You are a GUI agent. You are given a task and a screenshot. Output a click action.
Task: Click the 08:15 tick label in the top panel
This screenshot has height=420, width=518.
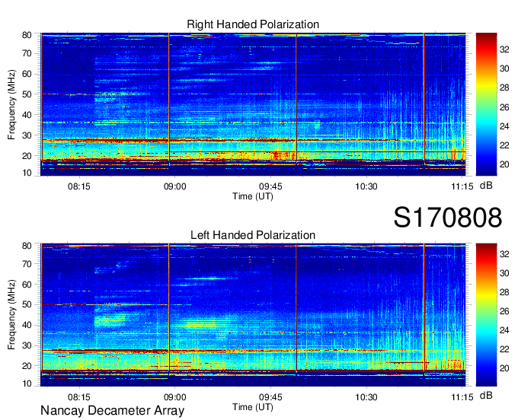79,186
